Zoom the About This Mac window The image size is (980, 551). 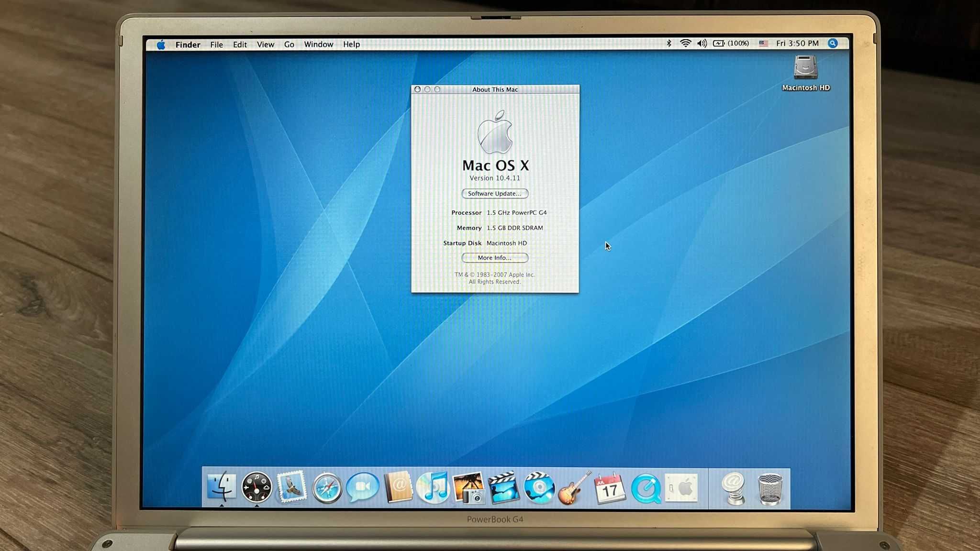(437, 89)
